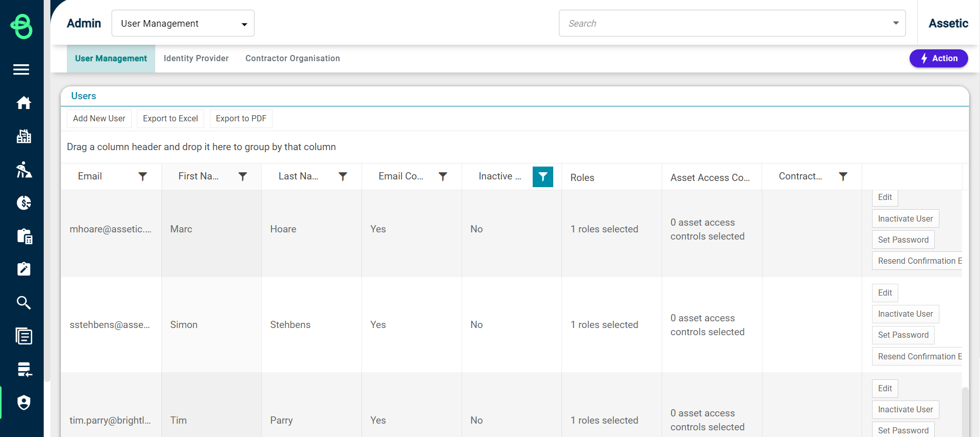
Task: Switch to the User Management tab
Action: (x=111, y=59)
